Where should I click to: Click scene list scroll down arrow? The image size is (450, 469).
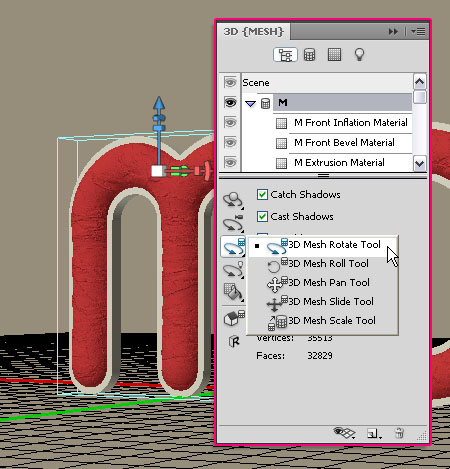[x=420, y=164]
